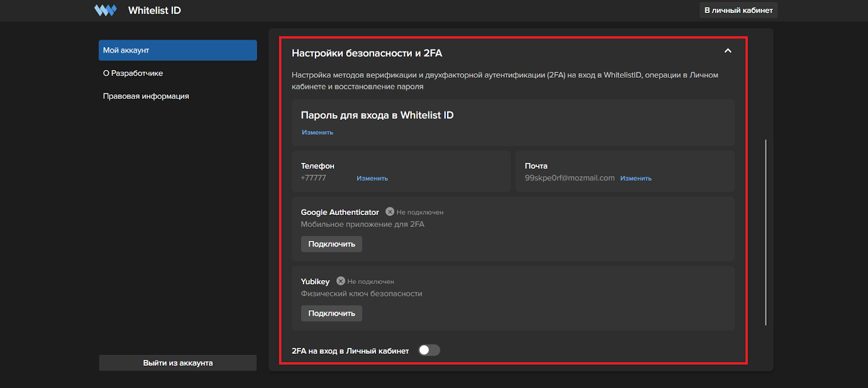
Task: Click Выйти из аккаунта button
Action: [x=178, y=363]
